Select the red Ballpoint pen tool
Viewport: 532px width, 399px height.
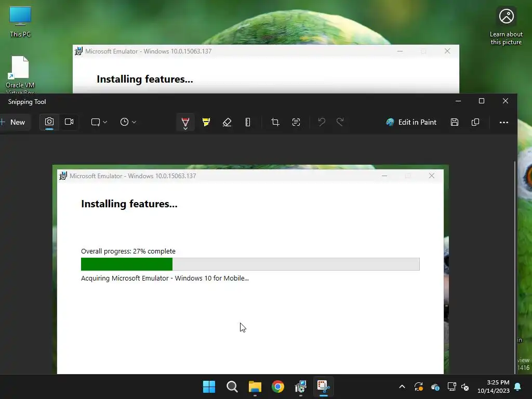pyautogui.click(x=185, y=123)
